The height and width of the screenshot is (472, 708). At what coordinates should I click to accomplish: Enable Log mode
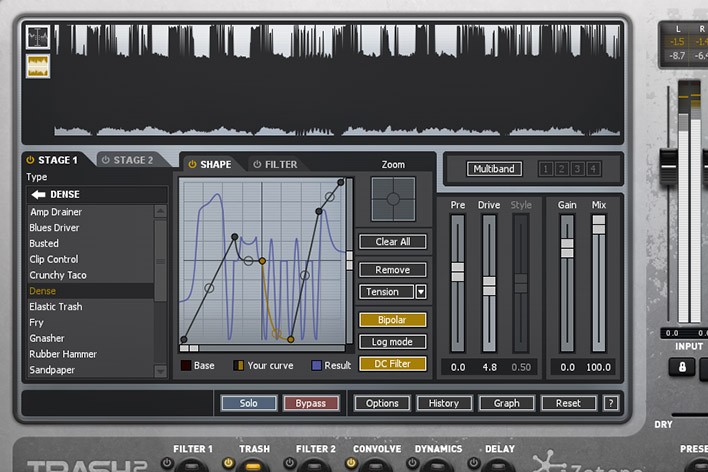pyautogui.click(x=392, y=342)
